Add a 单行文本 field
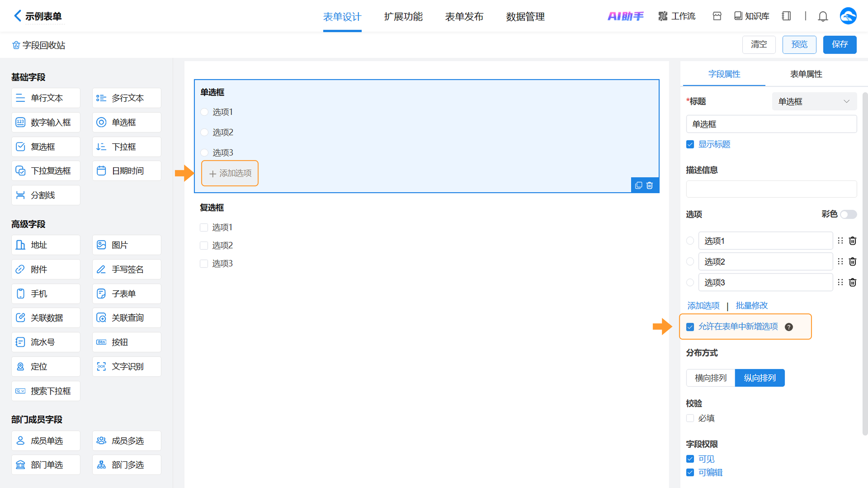 [46, 98]
